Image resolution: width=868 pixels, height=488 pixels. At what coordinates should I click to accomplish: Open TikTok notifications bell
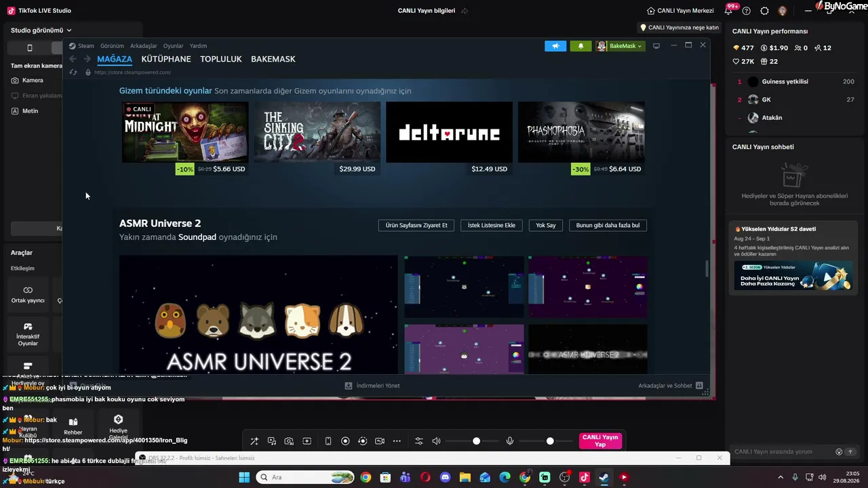pyautogui.click(x=729, y=11)
